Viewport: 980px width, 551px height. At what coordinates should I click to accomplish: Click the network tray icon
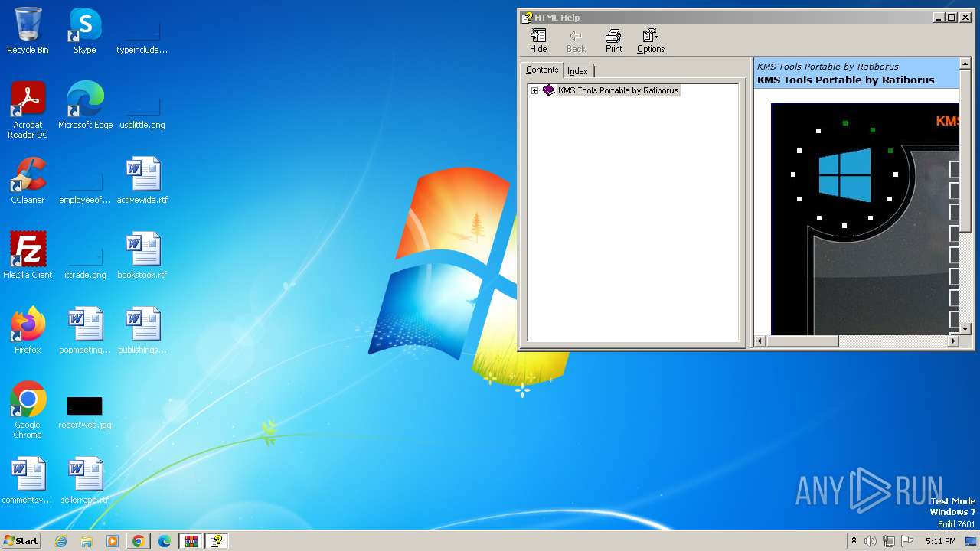[x=889, y=541]
